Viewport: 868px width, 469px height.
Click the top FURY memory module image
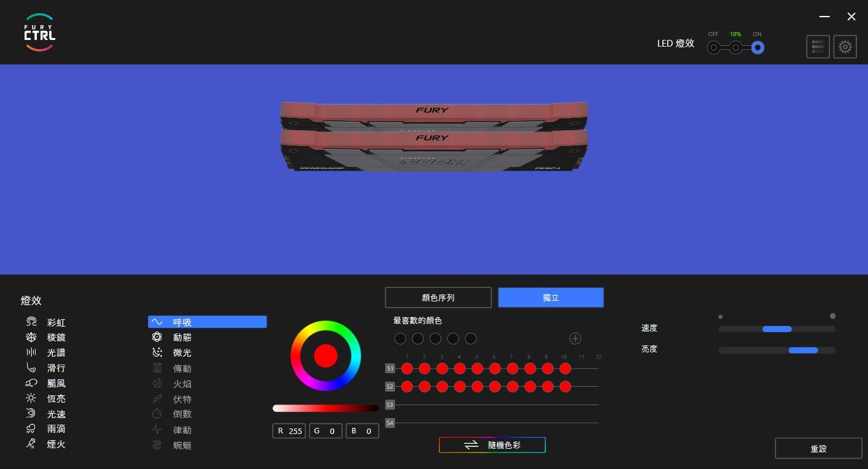(x=434, y=116)
